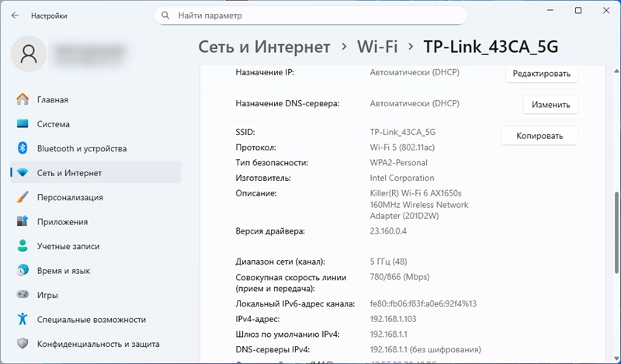Click the Accounts person icon
The width and height of the screenshot is (621, 364).
click(23, 246)
